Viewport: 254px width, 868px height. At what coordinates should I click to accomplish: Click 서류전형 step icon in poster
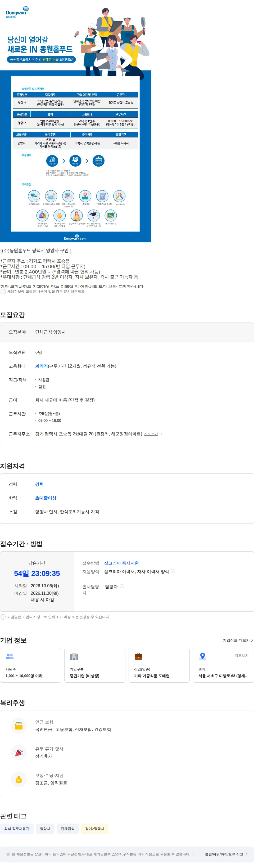[52, 161]
